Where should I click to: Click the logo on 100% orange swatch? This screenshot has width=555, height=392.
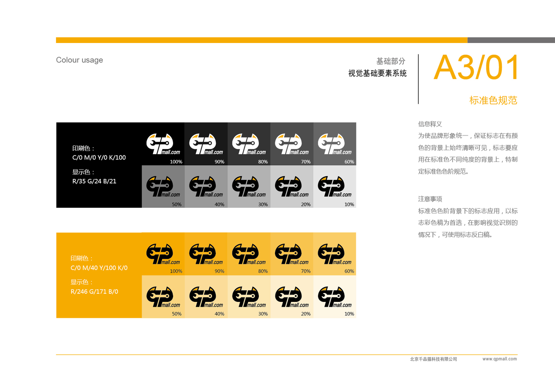pos(163,254)
